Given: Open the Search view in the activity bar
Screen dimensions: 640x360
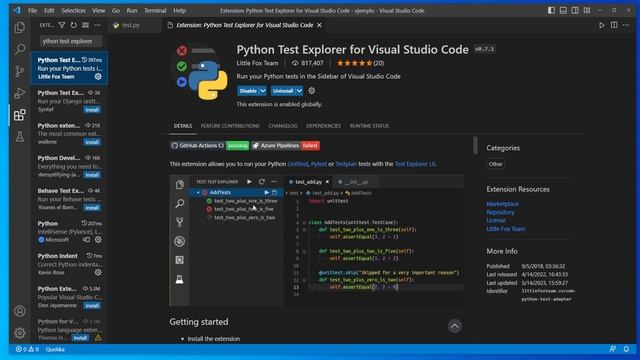Looking at the screenshot, I should (x=20, y=49).
